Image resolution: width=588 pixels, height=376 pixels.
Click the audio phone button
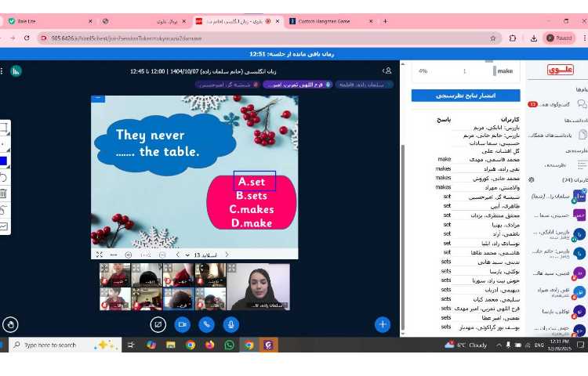coord(207,324)
